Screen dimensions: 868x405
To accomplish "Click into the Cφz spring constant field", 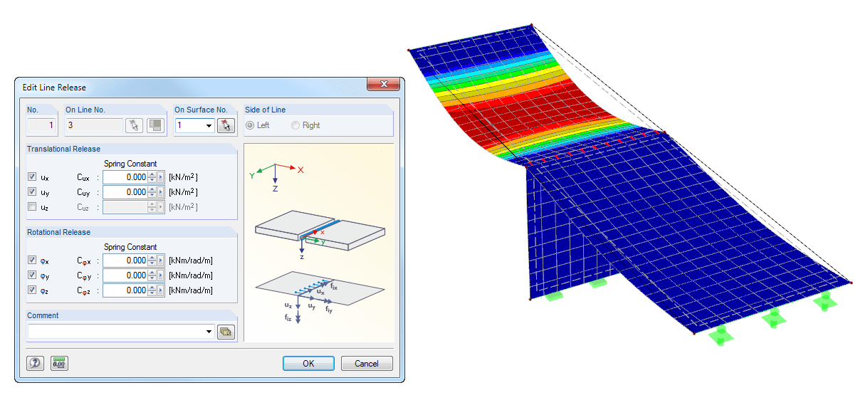I will (x=125, y=290).
